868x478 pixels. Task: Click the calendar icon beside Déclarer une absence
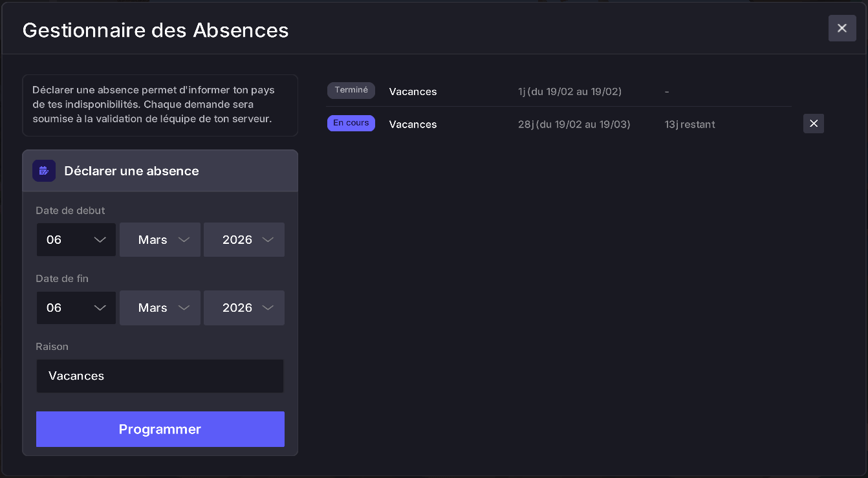coord(44,170)
